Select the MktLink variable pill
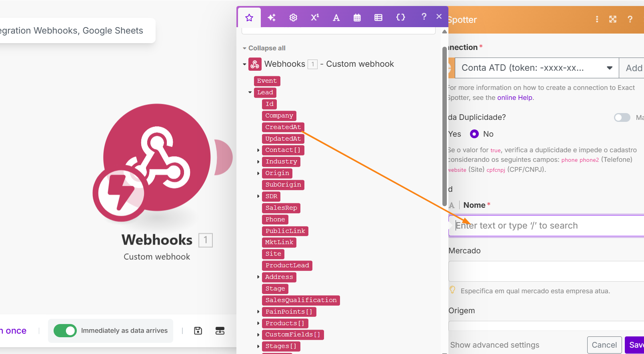 pos(279,243)
